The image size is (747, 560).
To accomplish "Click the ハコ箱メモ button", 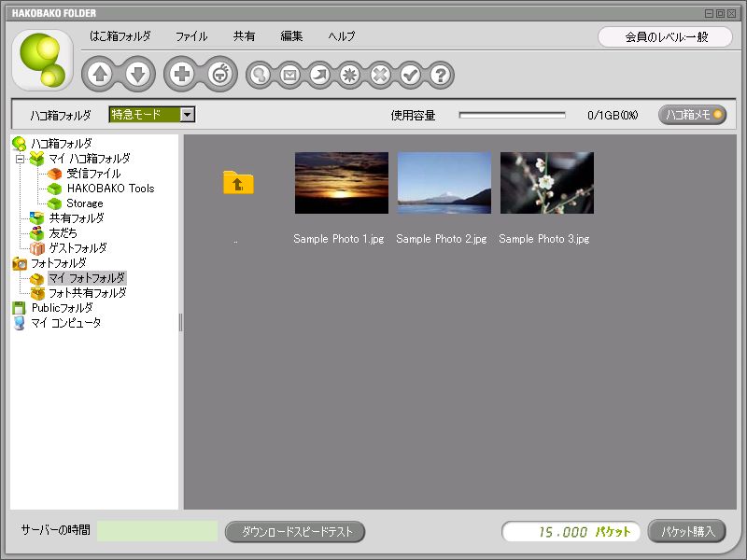I will coord(692,115).
